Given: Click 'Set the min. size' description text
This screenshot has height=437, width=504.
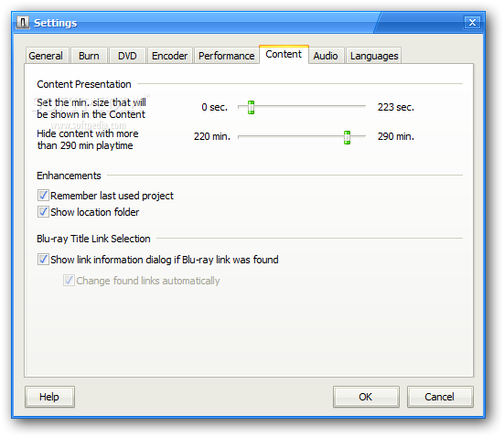Looking at the screenshot, I should (91, 108).
